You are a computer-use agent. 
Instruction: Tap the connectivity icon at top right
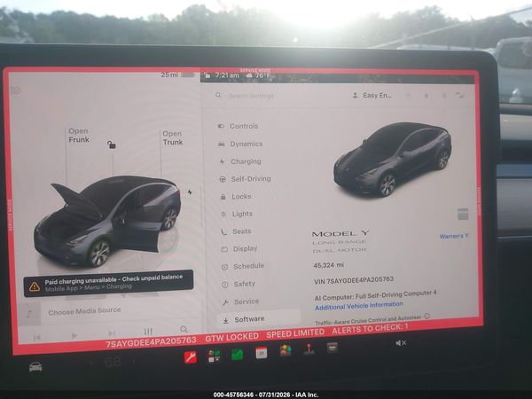(460, 96)
